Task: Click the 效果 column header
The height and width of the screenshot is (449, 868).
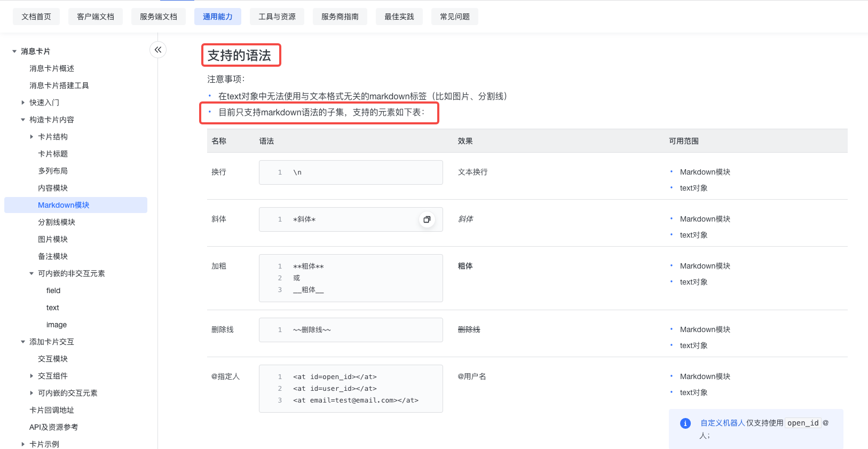Action: 465,141
